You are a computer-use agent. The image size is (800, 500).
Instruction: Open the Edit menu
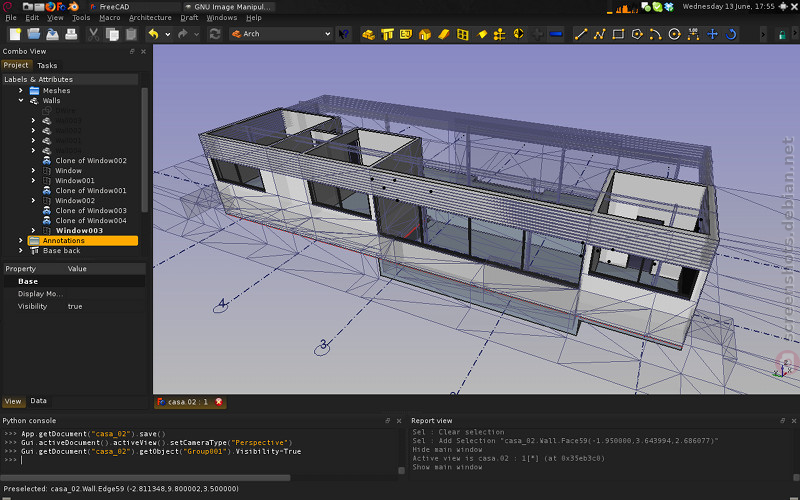pyautogui.click(x=32, y=18)
